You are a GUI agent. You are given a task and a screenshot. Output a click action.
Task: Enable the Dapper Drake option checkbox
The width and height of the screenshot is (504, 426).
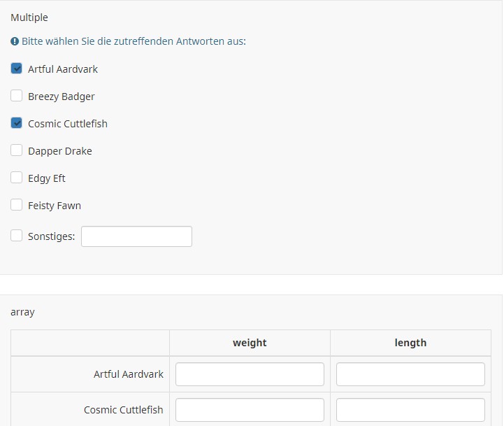[x=17, y=150]
